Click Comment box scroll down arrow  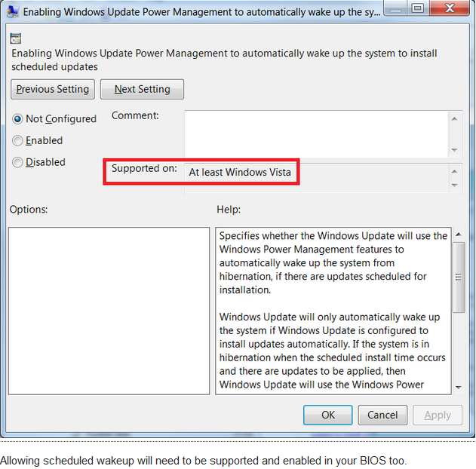454,150
